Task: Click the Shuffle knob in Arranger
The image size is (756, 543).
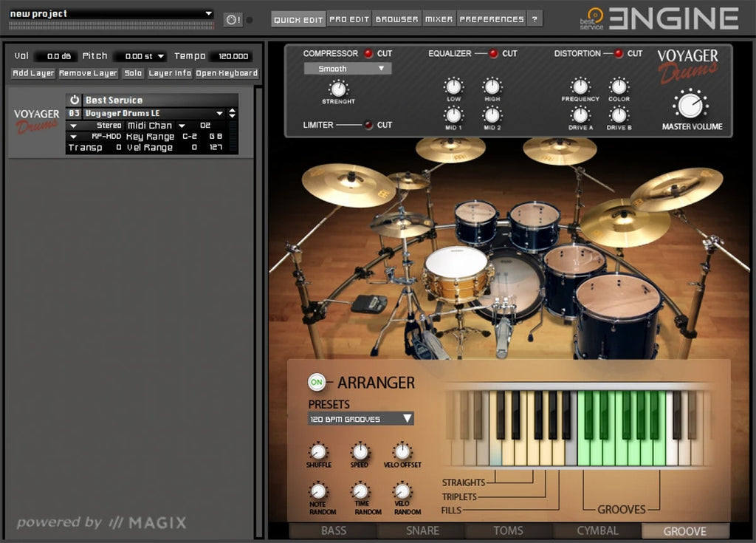Action: tap(318, 451)
